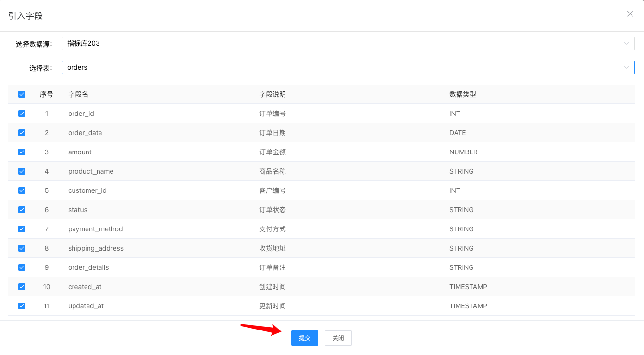Select the order_details field name cell

point(88,267)
